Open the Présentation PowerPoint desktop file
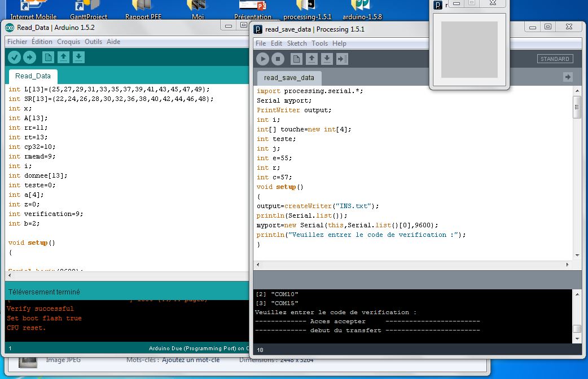The image size is (588, 379). point(253,10)
